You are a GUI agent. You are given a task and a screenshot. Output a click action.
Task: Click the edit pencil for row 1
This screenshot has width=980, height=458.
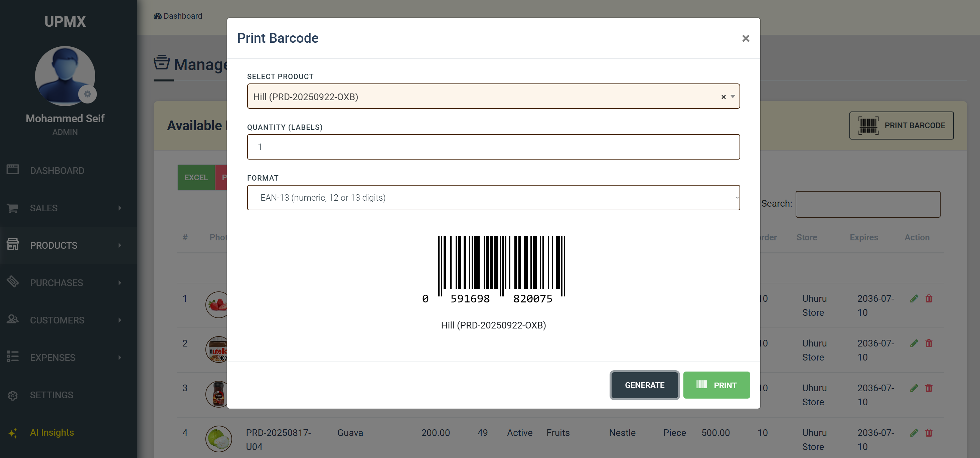click(x=914, y=298)
